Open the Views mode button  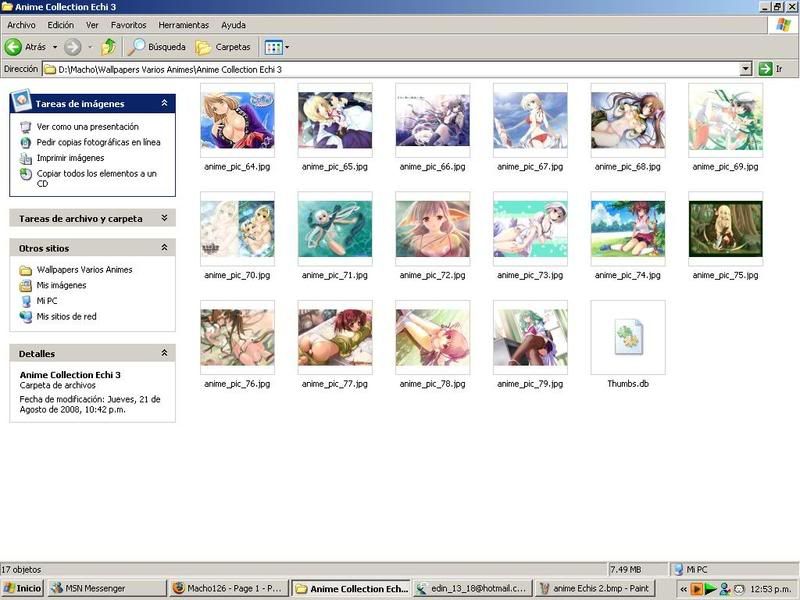coord(274,47)
